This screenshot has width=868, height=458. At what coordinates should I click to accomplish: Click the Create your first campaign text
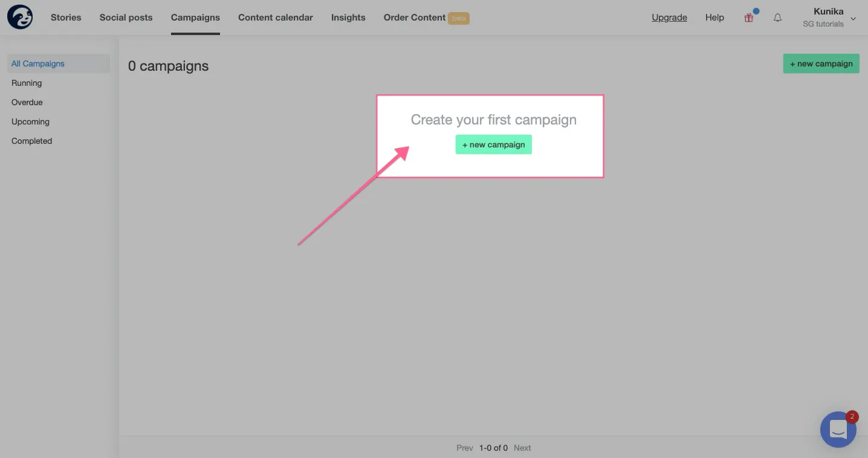[x=493, y=120]
